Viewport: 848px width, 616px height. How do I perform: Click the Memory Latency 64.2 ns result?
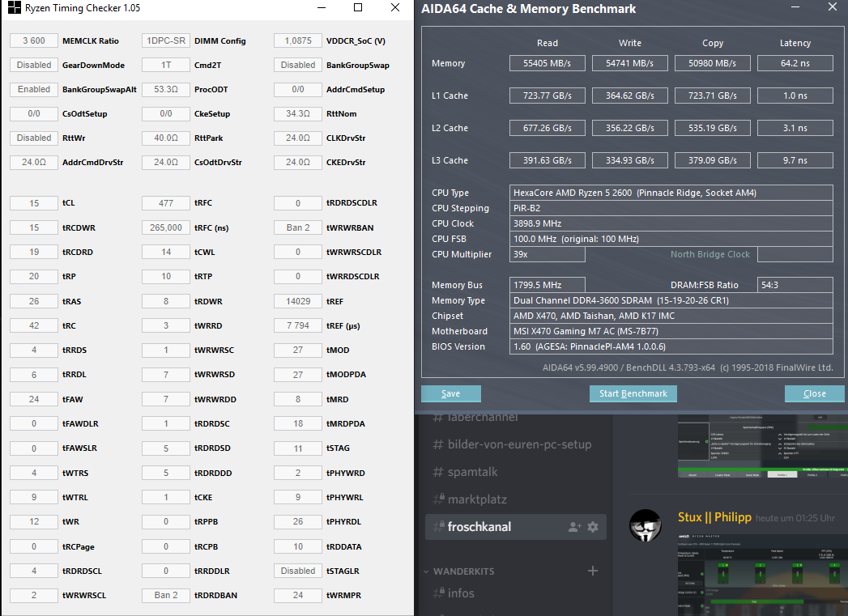795,63
